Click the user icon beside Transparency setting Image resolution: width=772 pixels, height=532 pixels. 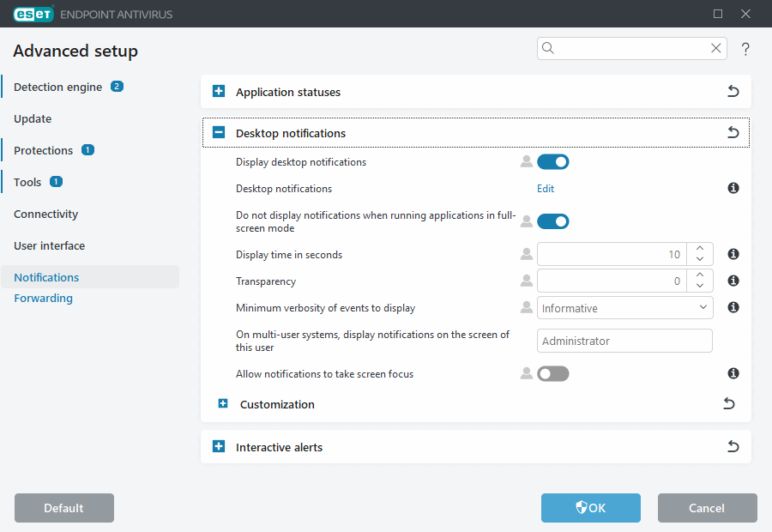(526, 281)
